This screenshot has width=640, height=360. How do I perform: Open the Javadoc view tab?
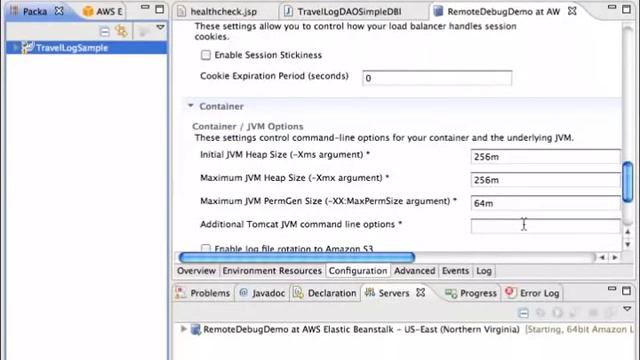(262, 293)
